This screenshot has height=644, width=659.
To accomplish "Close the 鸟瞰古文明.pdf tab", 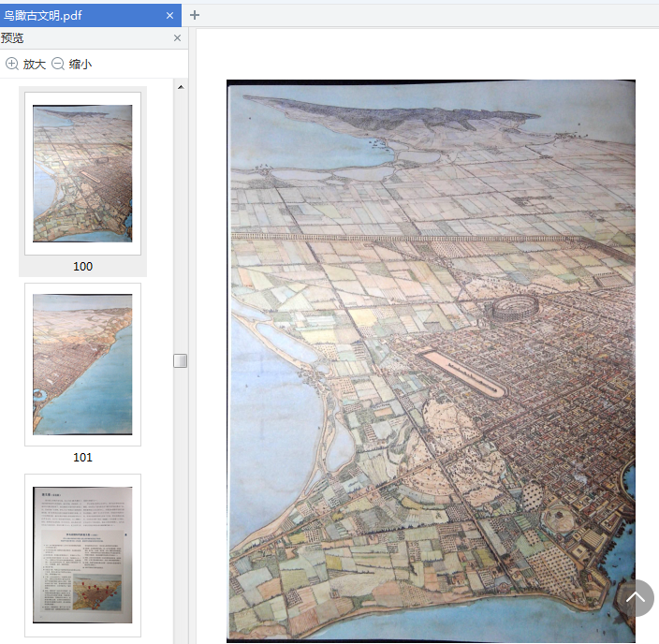I will (169, 16).
